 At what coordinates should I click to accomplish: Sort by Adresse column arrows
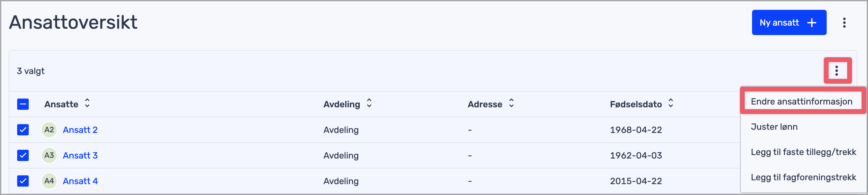pyautogui.click(x=511, y=103)
